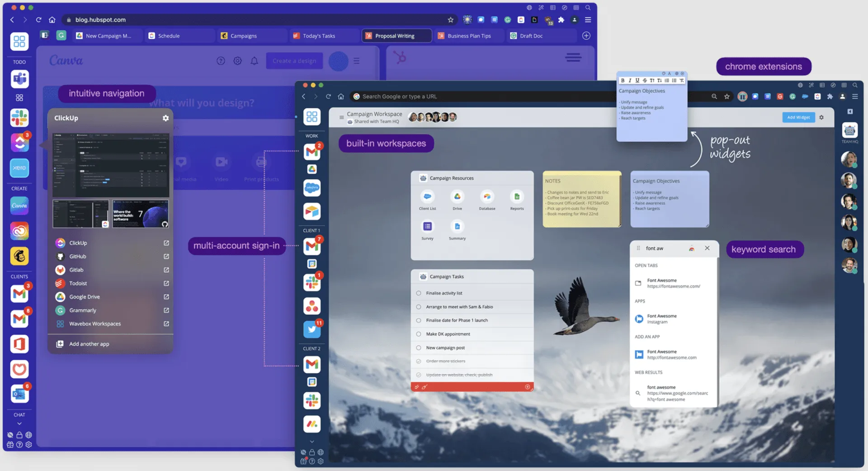Click the ClickUp settings gear icon

[165, 118]
